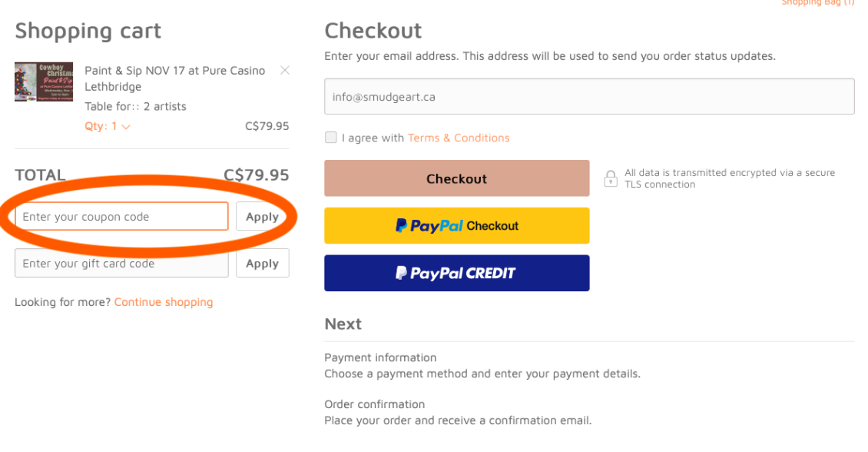This screenshot has height=452, width=868.
Task: Open the Paint & Sip NOV 17 product title
Action: [x=175, y=78]
